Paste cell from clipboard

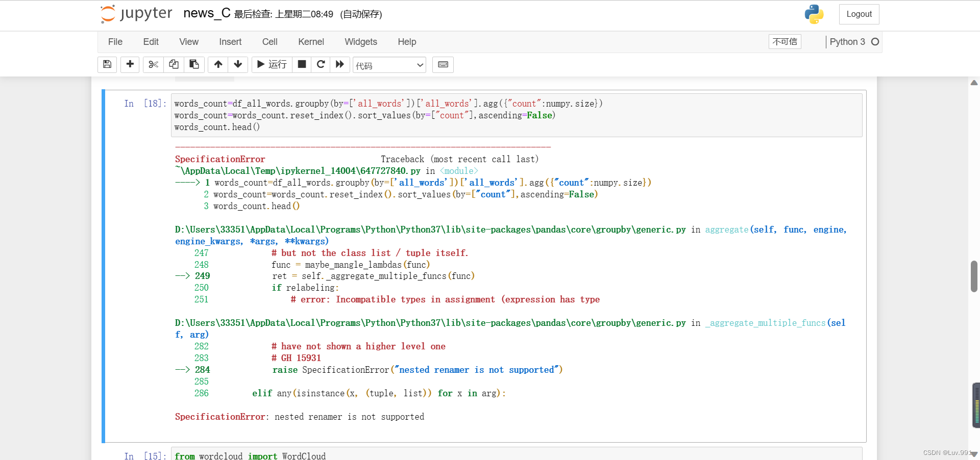tap(194, 65)
